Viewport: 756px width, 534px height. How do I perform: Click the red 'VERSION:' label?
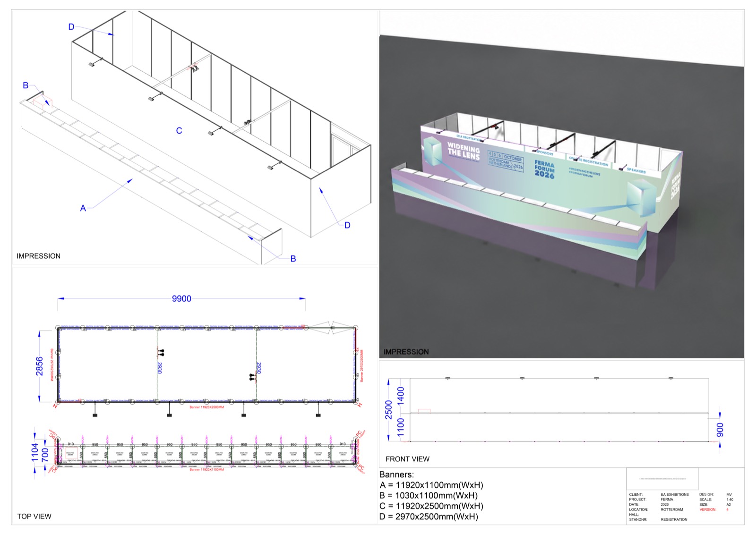(708, 509)
